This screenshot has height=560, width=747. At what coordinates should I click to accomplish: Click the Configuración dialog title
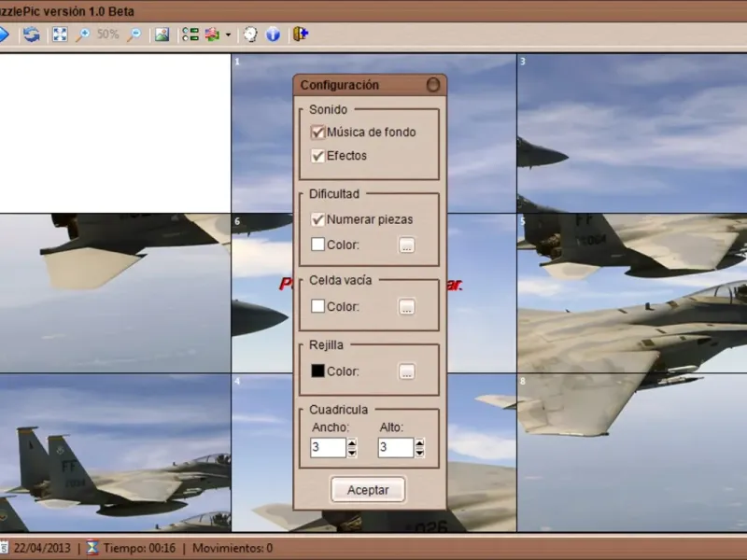click(x=339, y=85)
